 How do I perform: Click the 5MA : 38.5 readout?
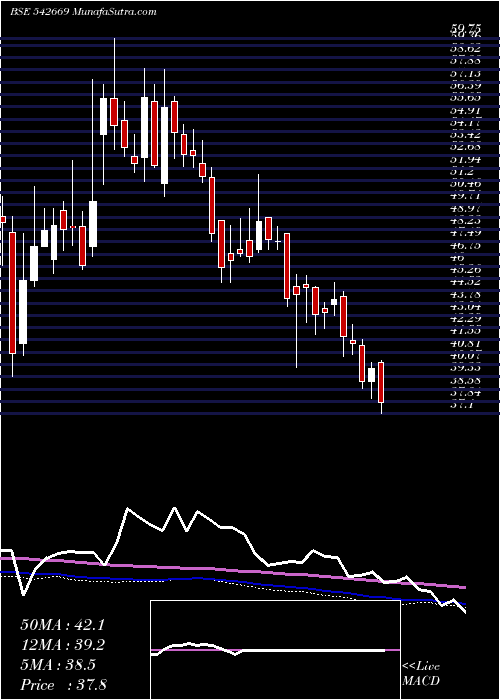[58, 665]
